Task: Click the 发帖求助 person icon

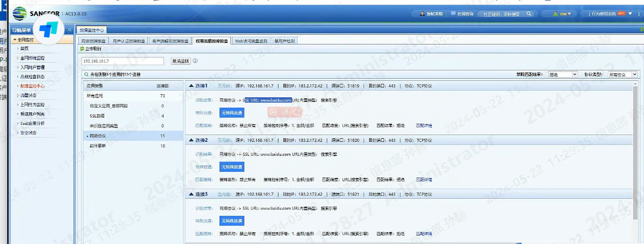Action: pos(422,14)
